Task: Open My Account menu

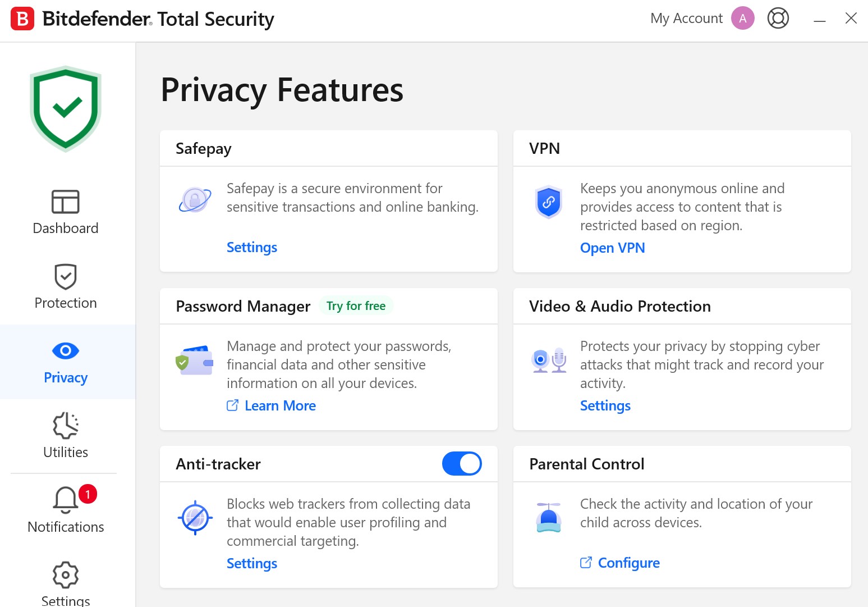Action: (686, 19)
